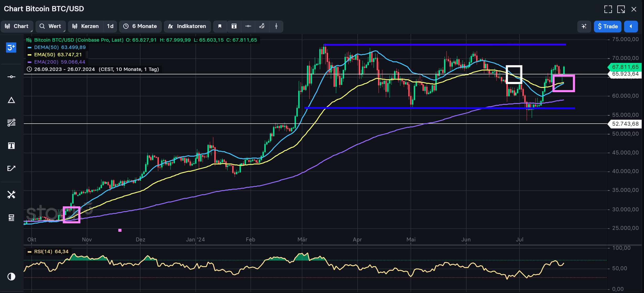Select the E-arrow measure tool in left sidebar

[x=11, y=168]
